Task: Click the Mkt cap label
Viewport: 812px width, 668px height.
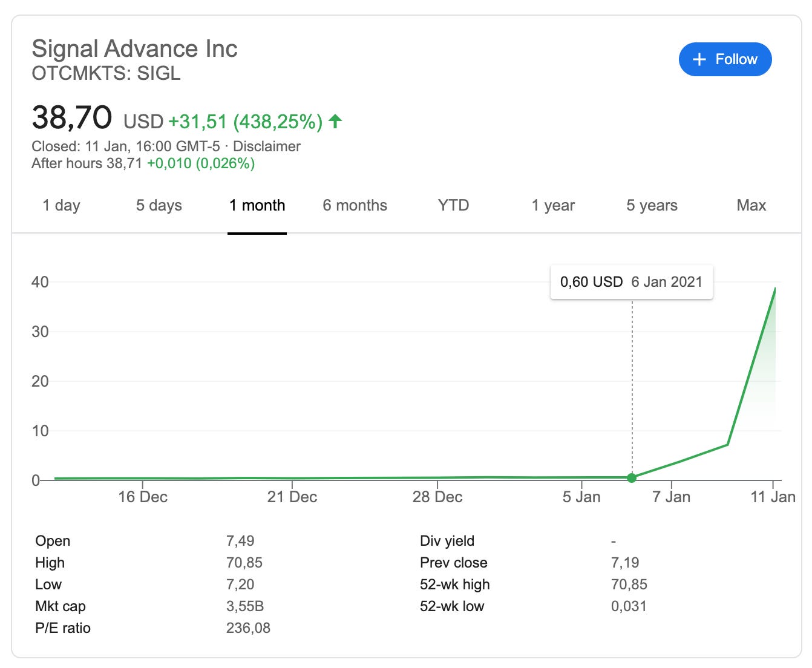Action: click(61, 606)
